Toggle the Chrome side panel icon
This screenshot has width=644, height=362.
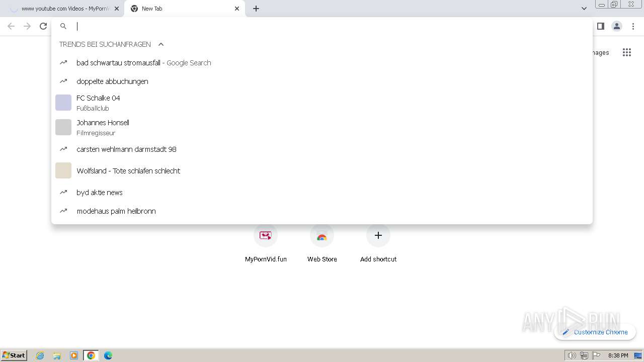click(x=601, y=26)
